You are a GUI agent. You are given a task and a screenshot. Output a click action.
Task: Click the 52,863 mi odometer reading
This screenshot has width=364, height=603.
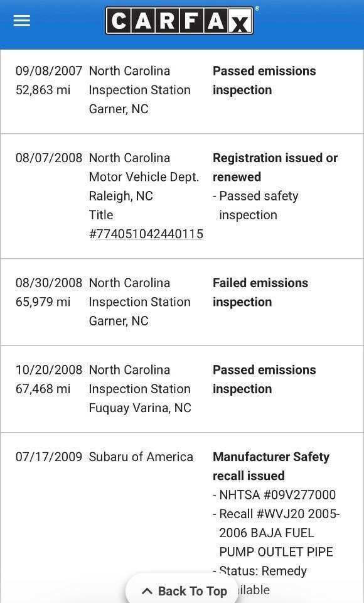click(43, 90)
